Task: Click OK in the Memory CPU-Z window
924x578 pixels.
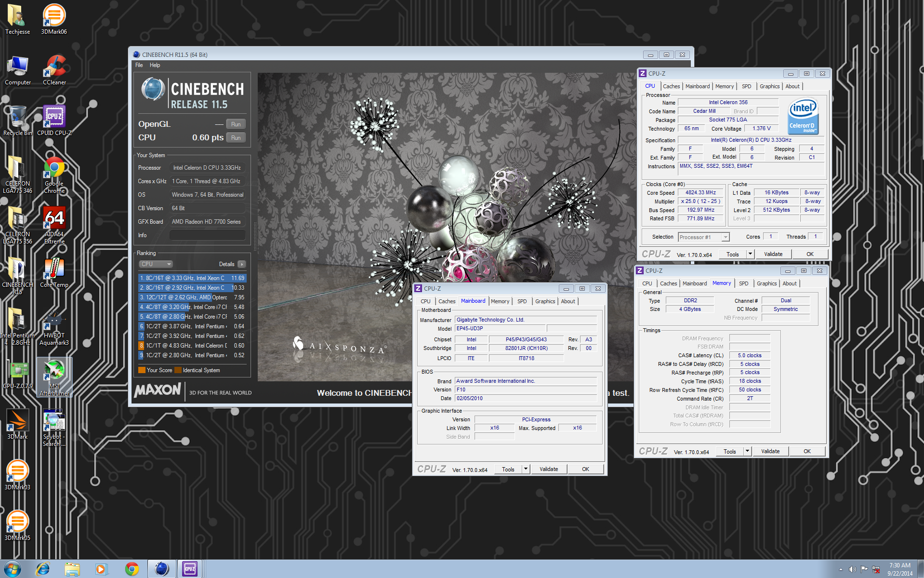Action: 807,451
